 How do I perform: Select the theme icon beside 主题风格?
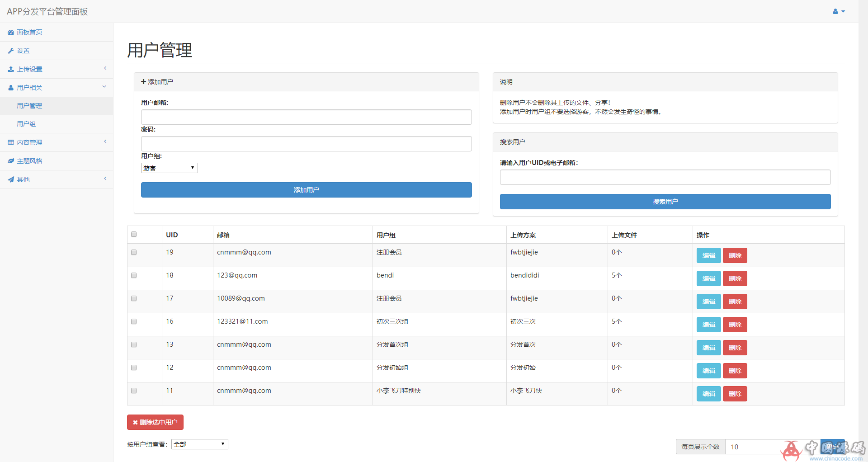click(x=11, y=160)
